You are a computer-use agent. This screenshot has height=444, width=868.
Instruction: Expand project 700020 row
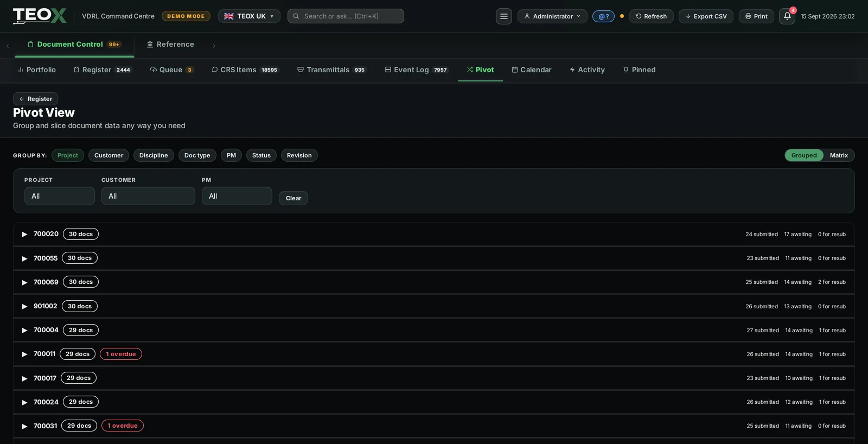click(x=434, y=234)
